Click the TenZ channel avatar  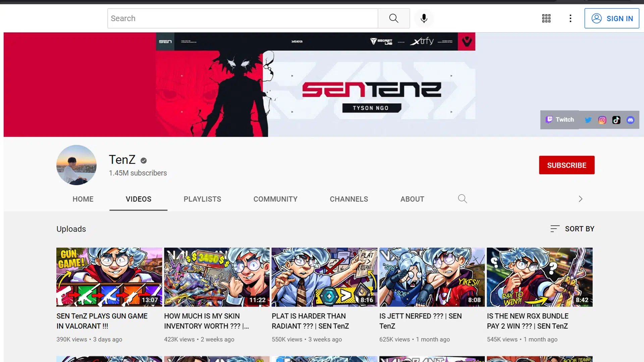(76, 165)
